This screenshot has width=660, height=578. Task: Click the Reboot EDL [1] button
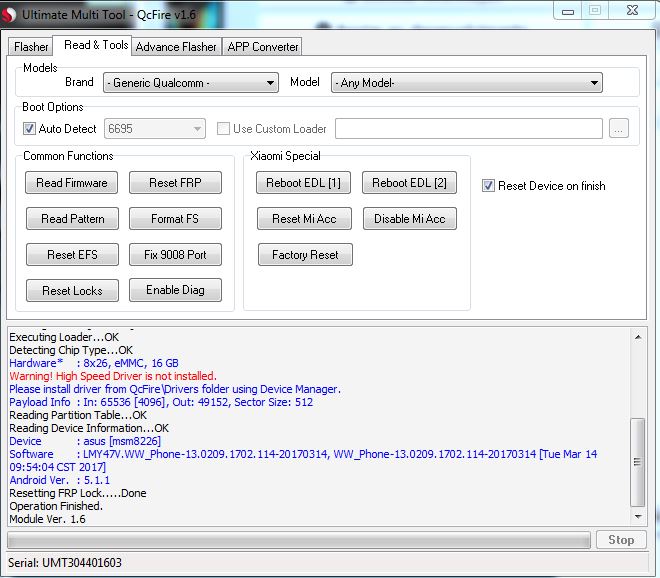pyautogui.click(x=303, y=183)
